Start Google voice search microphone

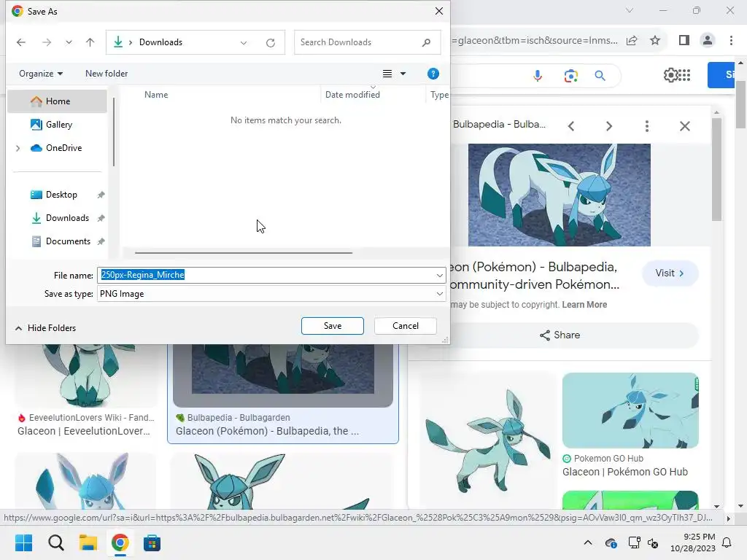(538, 76)
